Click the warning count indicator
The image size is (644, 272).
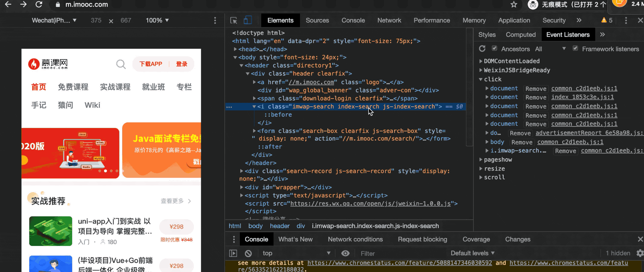coord(607,20)
